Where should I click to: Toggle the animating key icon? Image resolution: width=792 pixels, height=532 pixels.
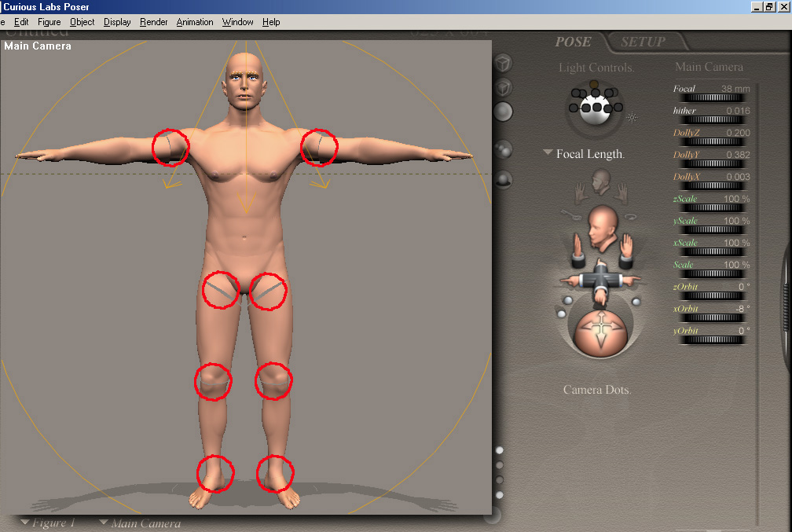tap(570, 215)
